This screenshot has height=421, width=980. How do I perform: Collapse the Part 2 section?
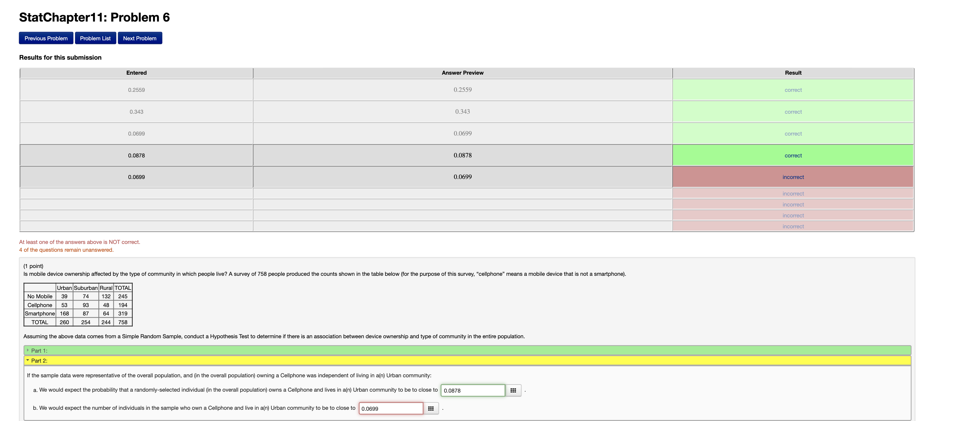pyautogui.click(x=39, y=360)
